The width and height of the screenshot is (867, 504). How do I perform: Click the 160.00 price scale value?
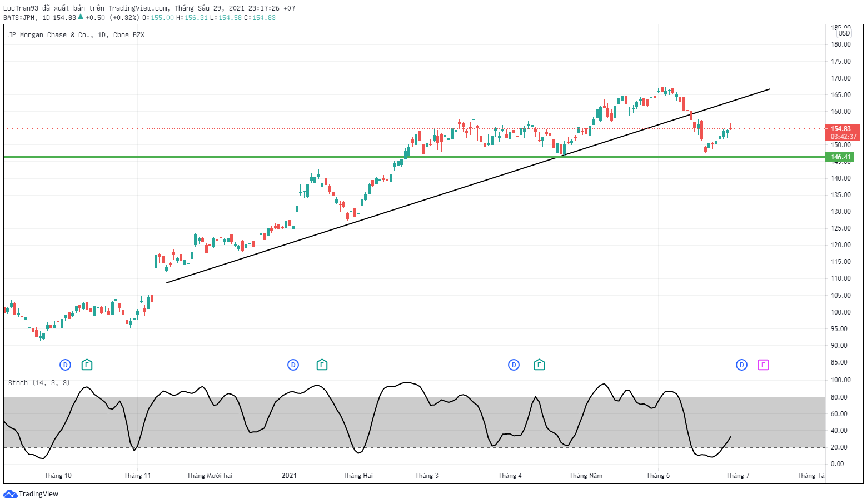(841, 112)
